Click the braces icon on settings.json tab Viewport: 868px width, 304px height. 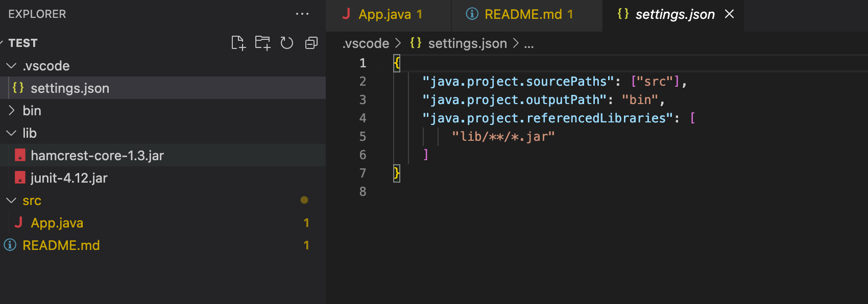pos(623,14)
